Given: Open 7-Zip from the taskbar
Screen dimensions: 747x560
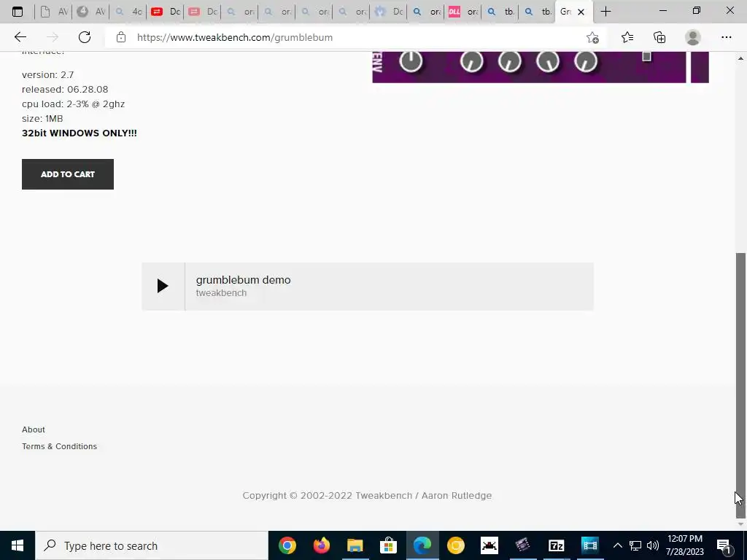Looking at the screenshot, I should click(556, 545).
